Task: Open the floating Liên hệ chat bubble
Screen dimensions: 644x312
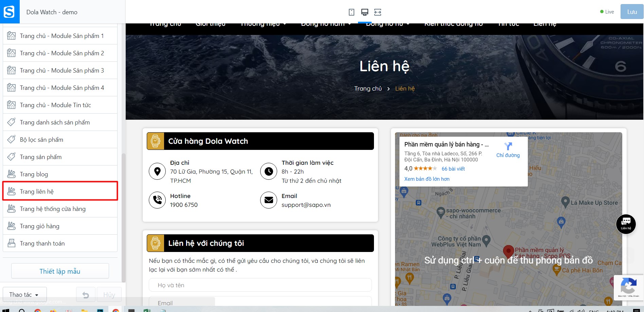Action: tap(626, 224)
